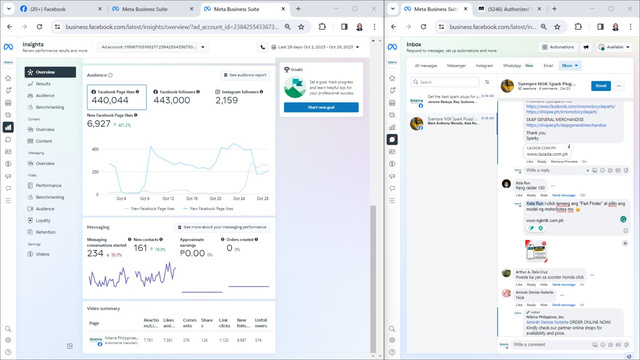Change commenting identity beside Write a comment

click(505, 345)
